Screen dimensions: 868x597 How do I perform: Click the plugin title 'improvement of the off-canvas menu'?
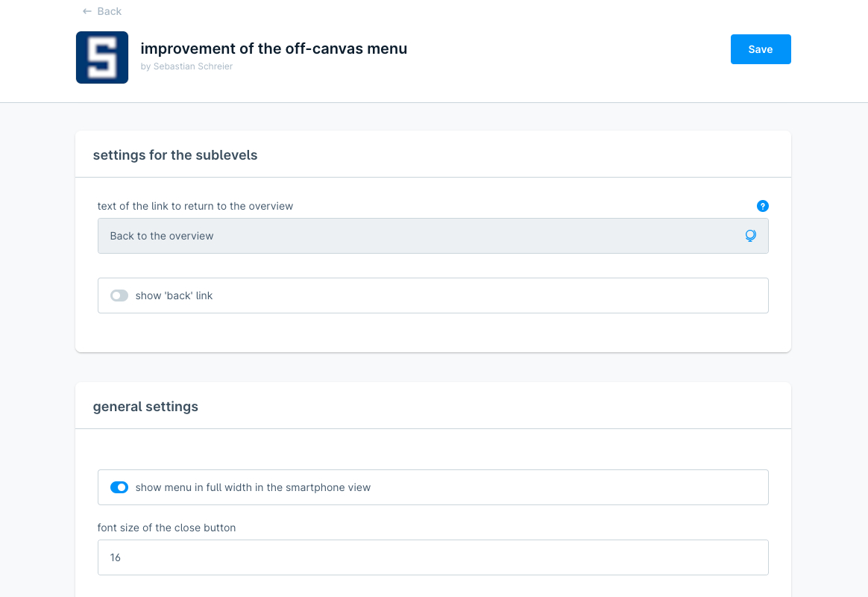point(274,49)
